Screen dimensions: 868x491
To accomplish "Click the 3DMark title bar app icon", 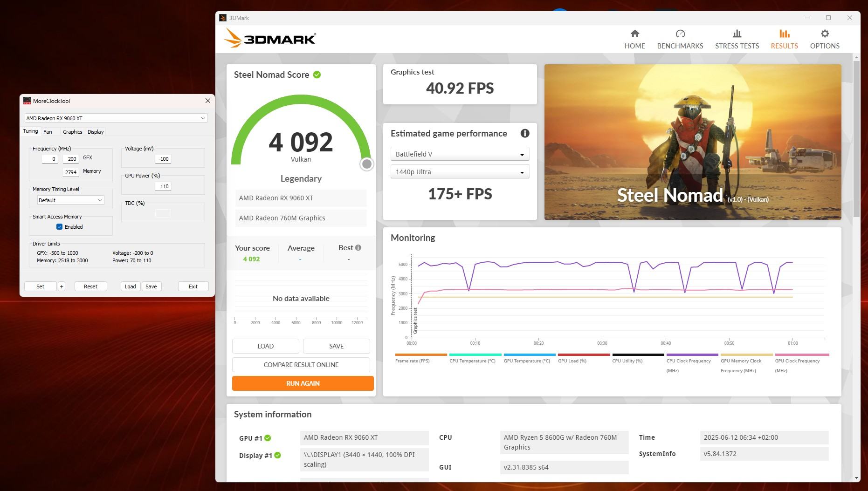I will [223, 18].
